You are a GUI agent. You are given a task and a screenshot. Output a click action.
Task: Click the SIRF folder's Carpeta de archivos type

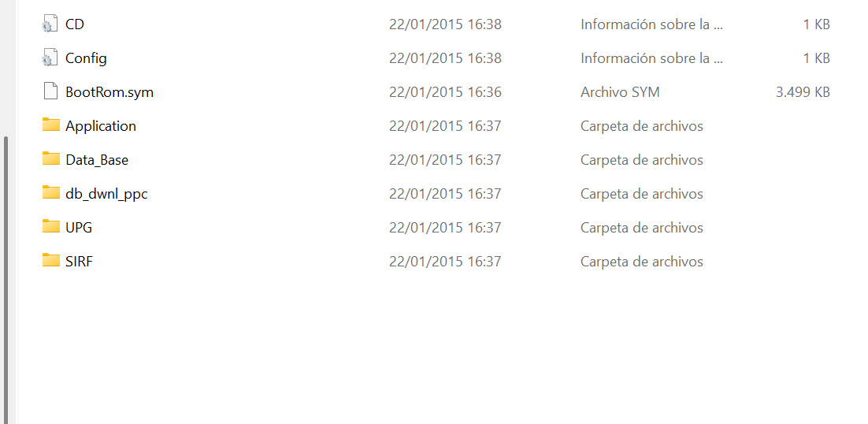[x=642, y=262]
